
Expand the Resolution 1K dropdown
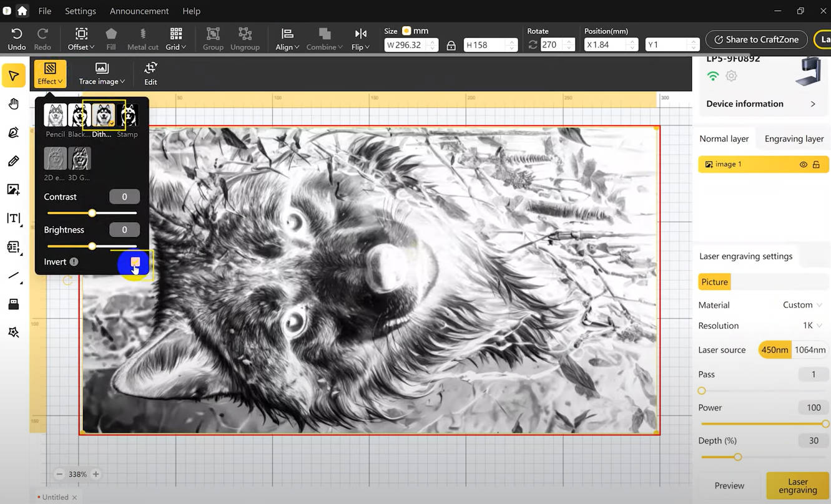(812, 326)
